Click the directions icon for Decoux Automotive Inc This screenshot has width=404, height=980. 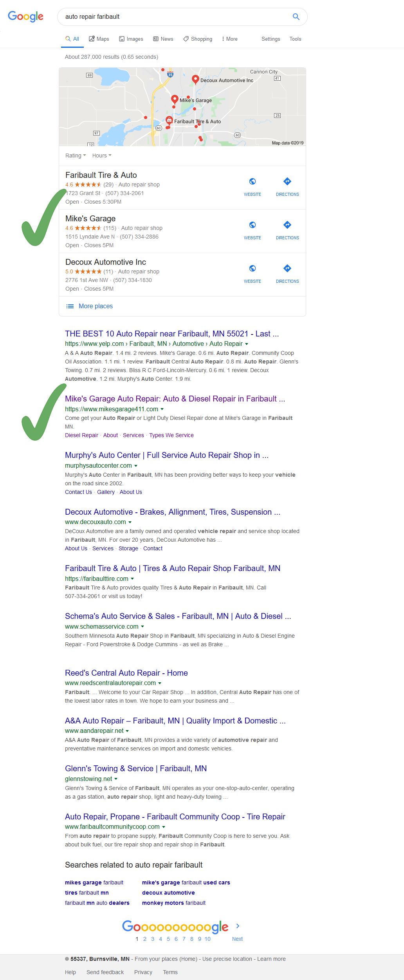click(287, 268)
